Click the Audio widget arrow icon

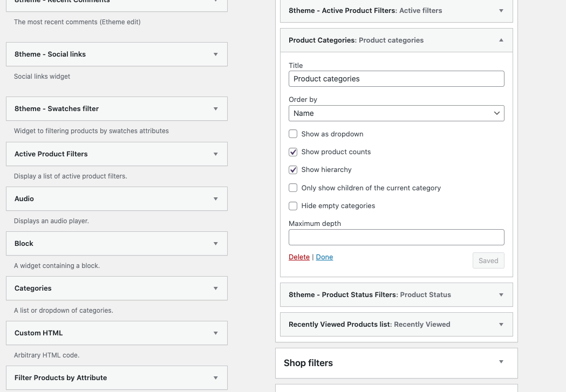(215, 199)
